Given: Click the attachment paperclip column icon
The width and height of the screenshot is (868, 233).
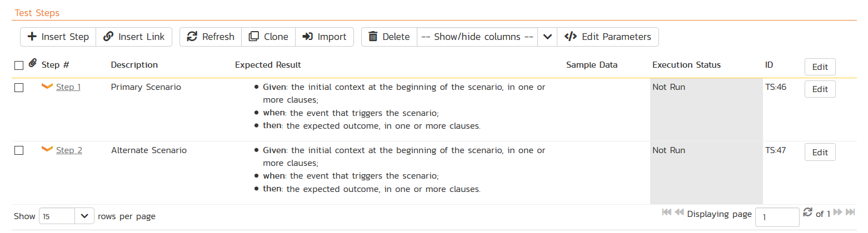Looking at the screenshot, I should [x=32, y=64].
